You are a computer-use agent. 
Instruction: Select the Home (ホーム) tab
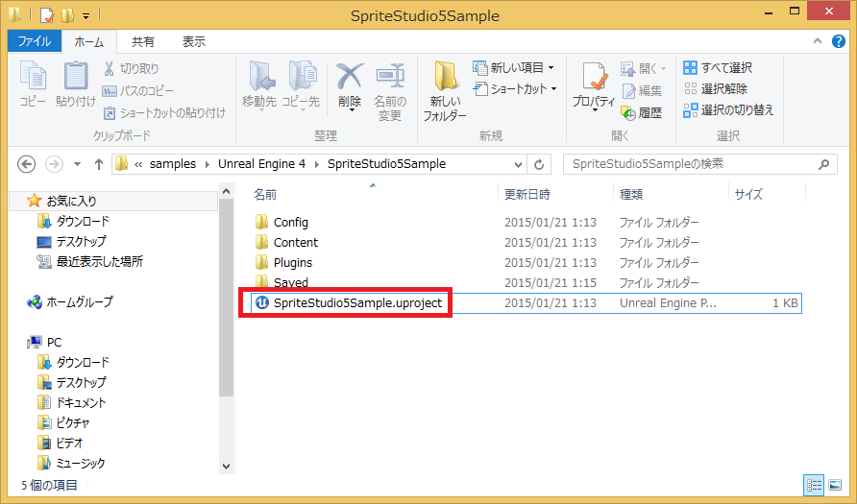click(x=88, y=41)
